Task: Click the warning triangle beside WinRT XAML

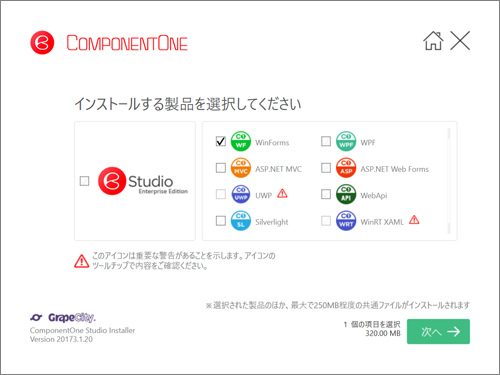Action: pyautogui.click(x=414, y=220)
